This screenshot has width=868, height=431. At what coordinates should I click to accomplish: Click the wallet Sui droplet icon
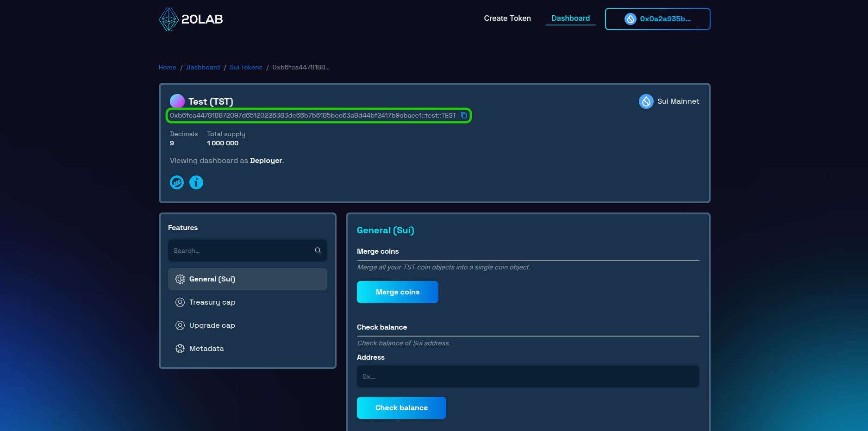(631, 19)
